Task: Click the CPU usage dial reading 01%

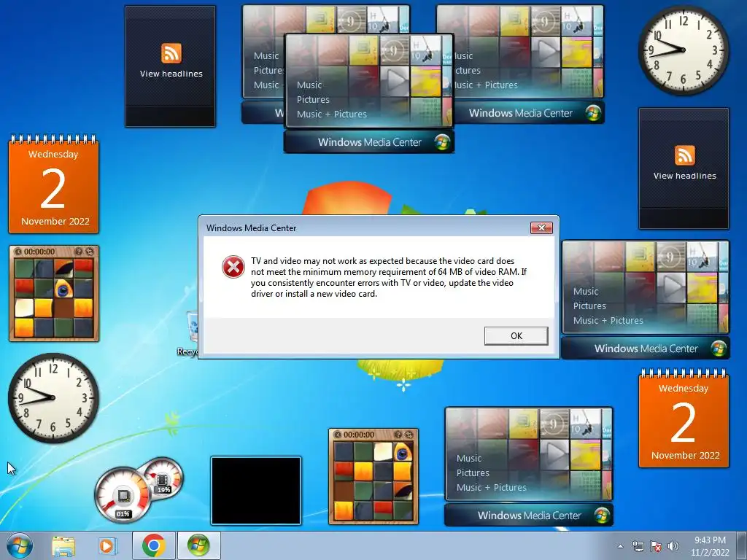Action: [x=123, y=495]
